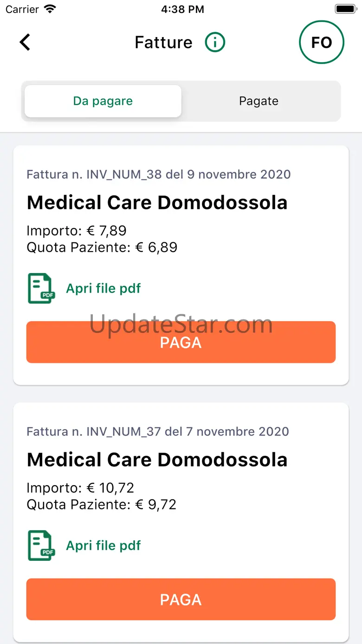Select the 9 novembre 2020 invoice title
This screenshot has height=644, width=362.
[157, 203]
